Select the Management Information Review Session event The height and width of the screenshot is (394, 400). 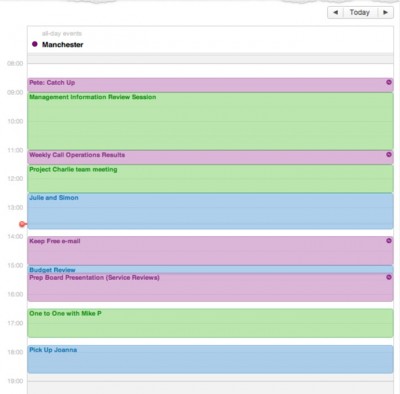[210, 121]
